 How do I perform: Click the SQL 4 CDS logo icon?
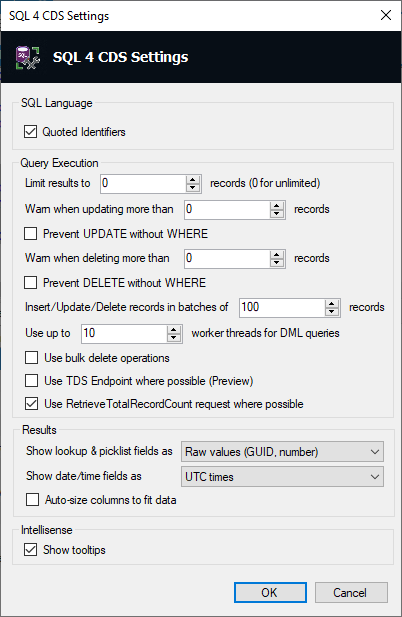(28, 57)
